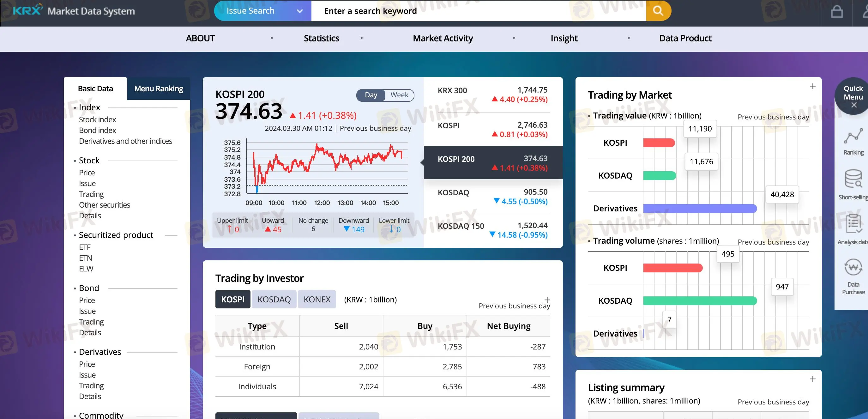The width and height of the screenshot is (868, 419).
Task: Open ETF link under Securitized product
Action: coord(85,247)
